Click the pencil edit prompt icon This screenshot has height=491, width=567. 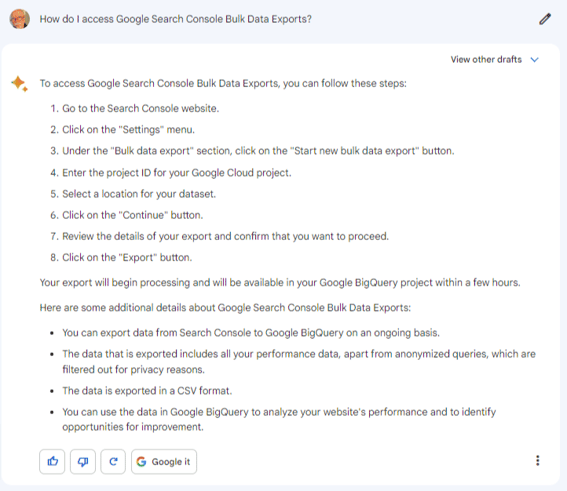pos(545,19)
